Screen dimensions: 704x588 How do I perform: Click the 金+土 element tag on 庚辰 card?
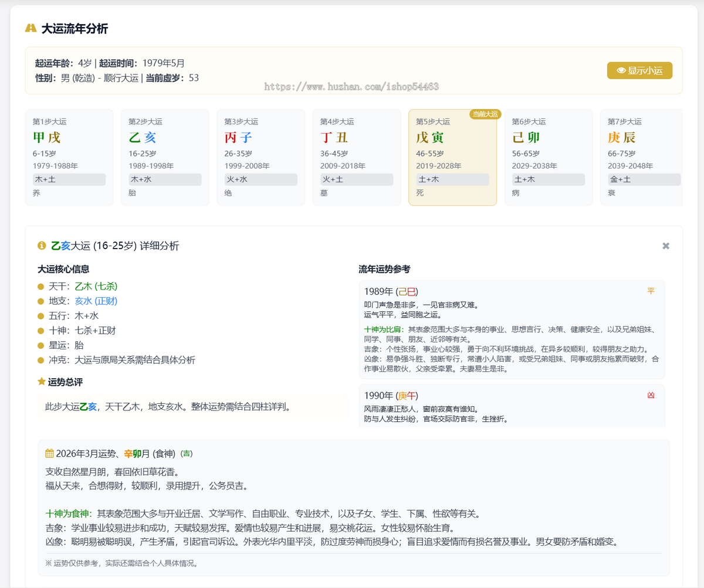(x=644, y=179)
